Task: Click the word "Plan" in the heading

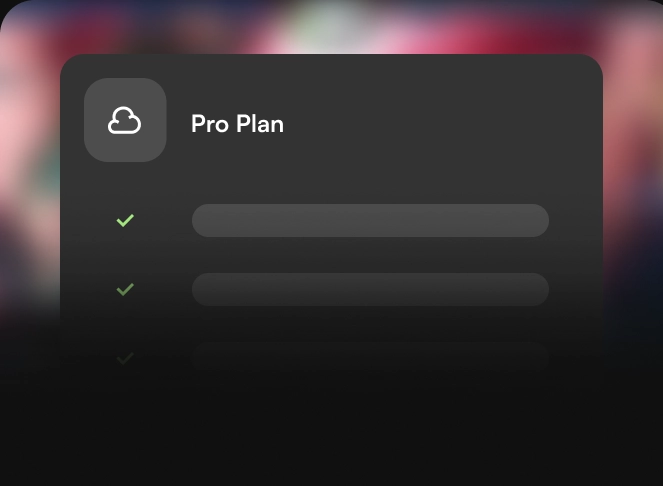Action: [260, 124]
